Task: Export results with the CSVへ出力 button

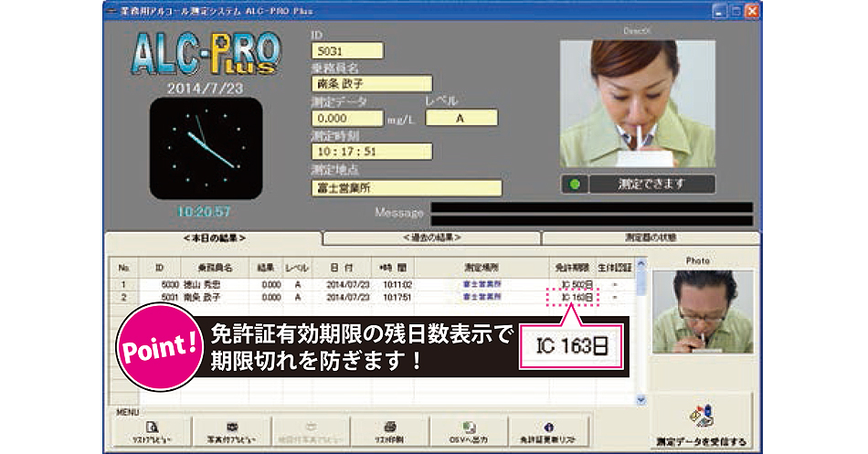Action: (469, 432)
